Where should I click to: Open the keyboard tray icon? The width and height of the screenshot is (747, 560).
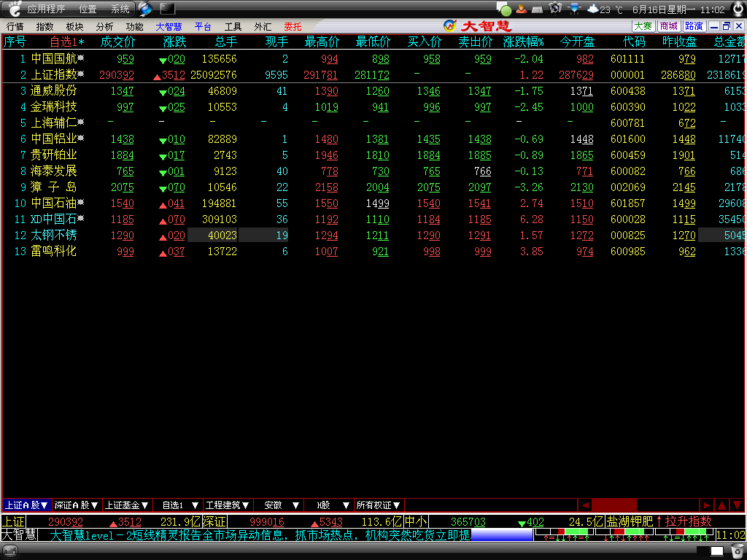[x=538, y=9]
